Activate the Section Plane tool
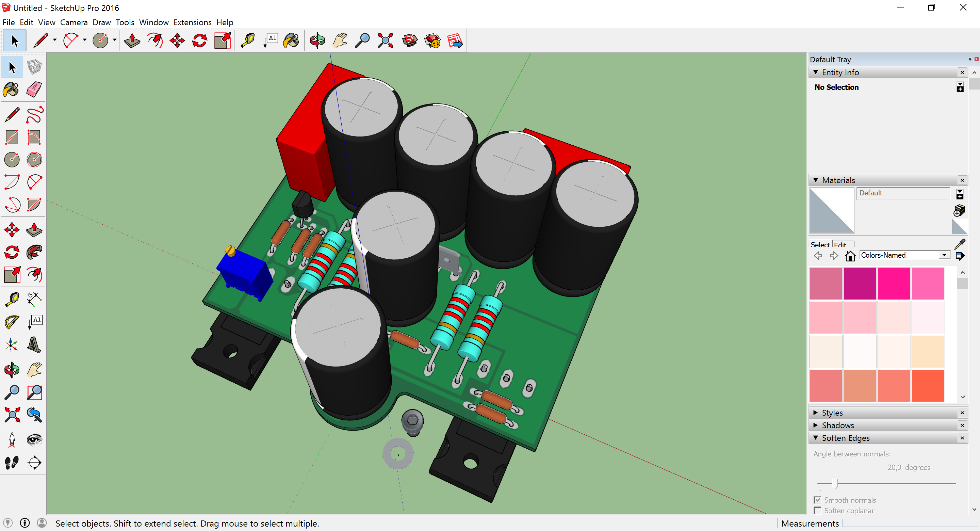Viewport: 980px width, 531px height. [x=34, y=462]
